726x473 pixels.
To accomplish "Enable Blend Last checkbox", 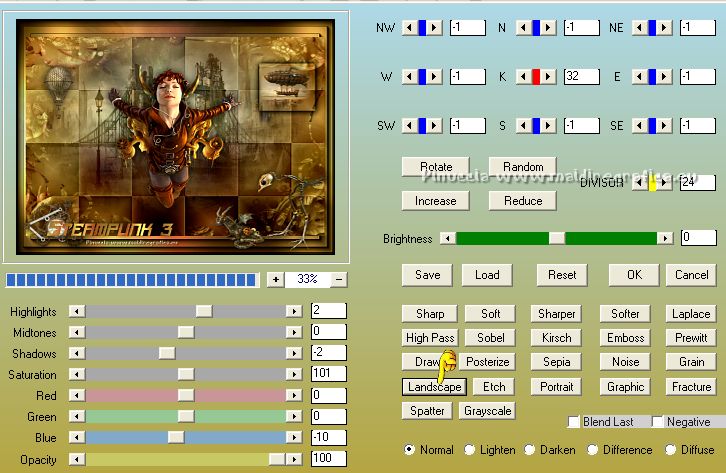I will [574, 422].
